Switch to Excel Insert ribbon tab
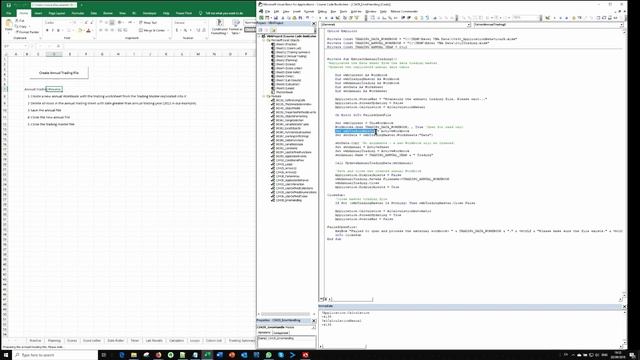Screen dimensions: 640x360 [x=38, y=13]
